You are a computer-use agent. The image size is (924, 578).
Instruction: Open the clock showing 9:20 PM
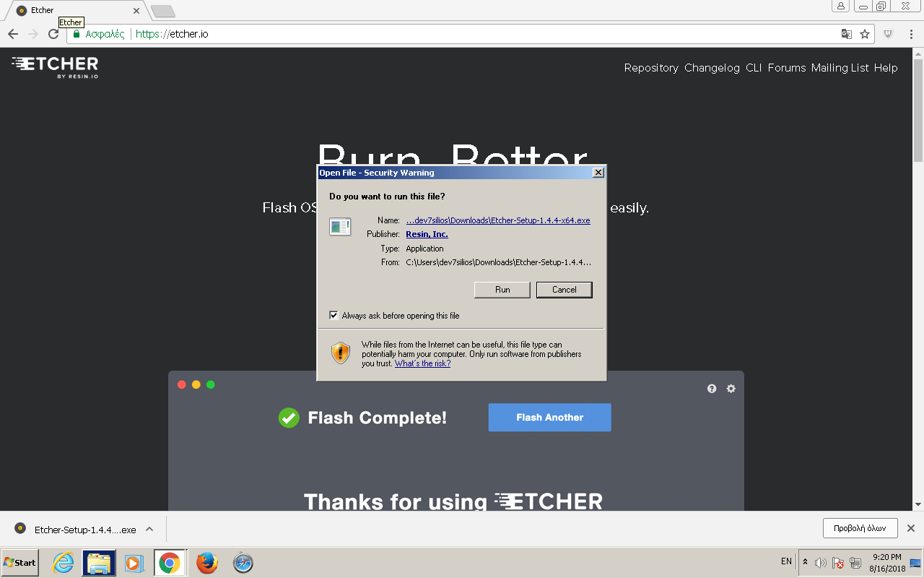(887, 563)
